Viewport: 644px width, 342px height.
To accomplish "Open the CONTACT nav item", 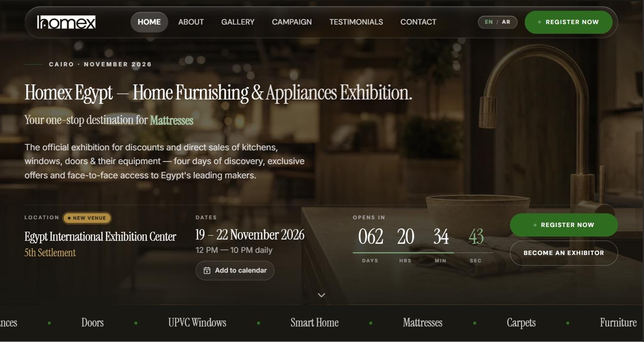I will (418, 22).
